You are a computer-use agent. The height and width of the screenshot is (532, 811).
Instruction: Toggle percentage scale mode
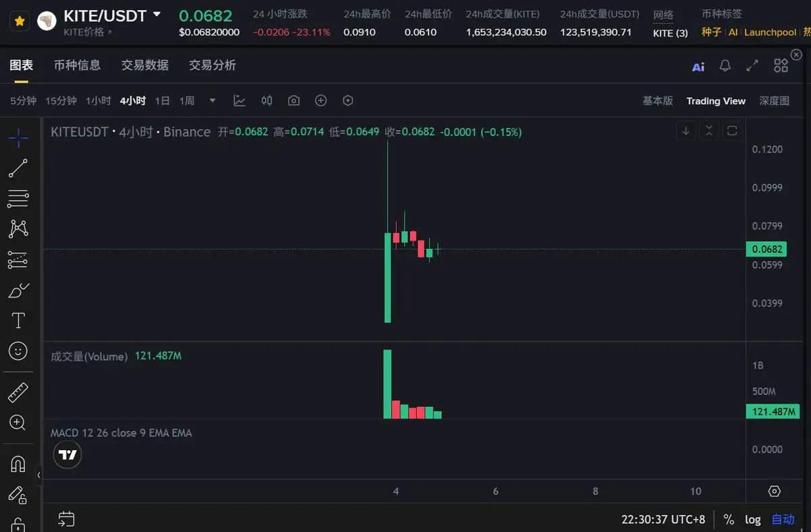(729, 519)
